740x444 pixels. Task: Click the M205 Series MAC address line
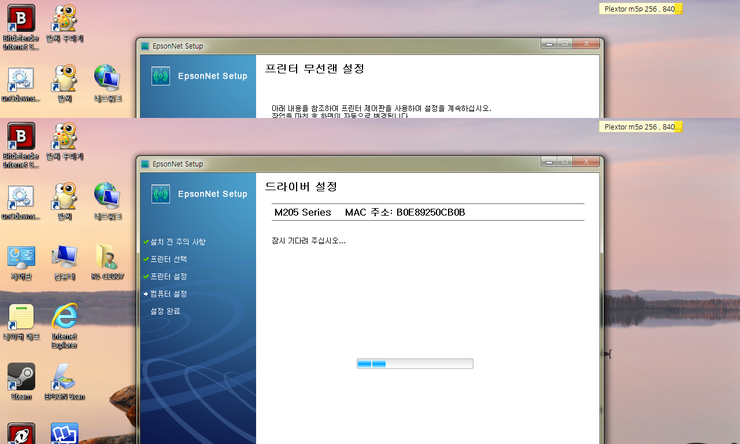tap(384, 212)
